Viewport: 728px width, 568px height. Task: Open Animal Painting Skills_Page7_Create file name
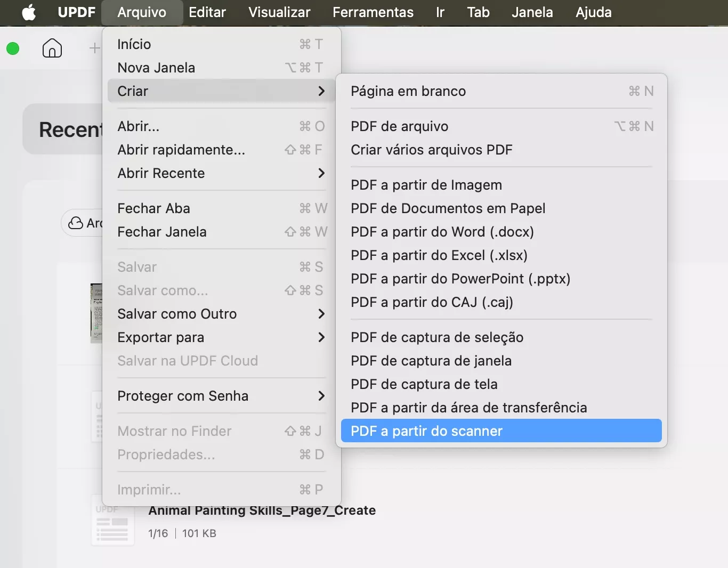point(262,510)
